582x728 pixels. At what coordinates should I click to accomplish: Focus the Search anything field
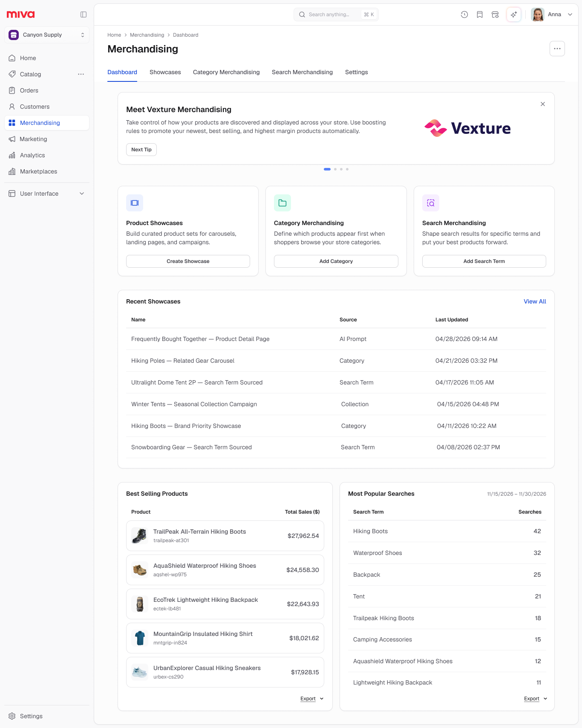point(336,14)
